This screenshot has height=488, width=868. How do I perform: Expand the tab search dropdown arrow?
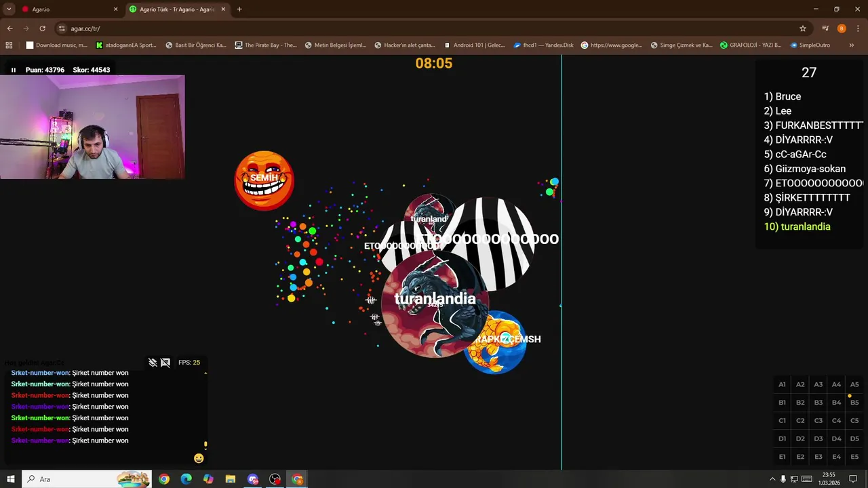(x=9, y=9)
